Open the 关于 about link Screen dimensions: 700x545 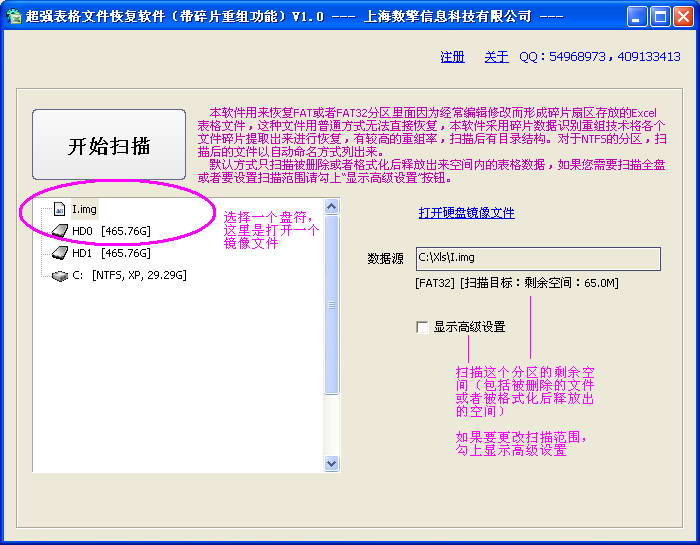click(496, 57)
